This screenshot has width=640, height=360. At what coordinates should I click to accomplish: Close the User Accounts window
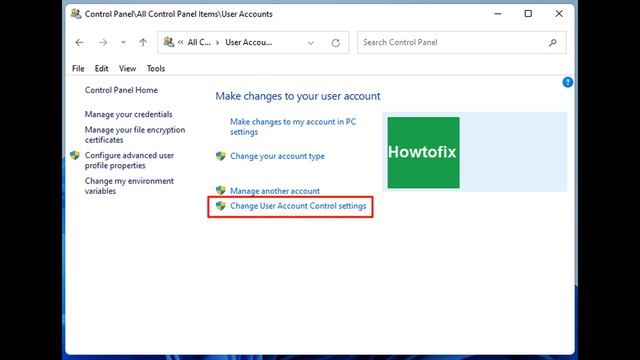click(x=559, y=14)
